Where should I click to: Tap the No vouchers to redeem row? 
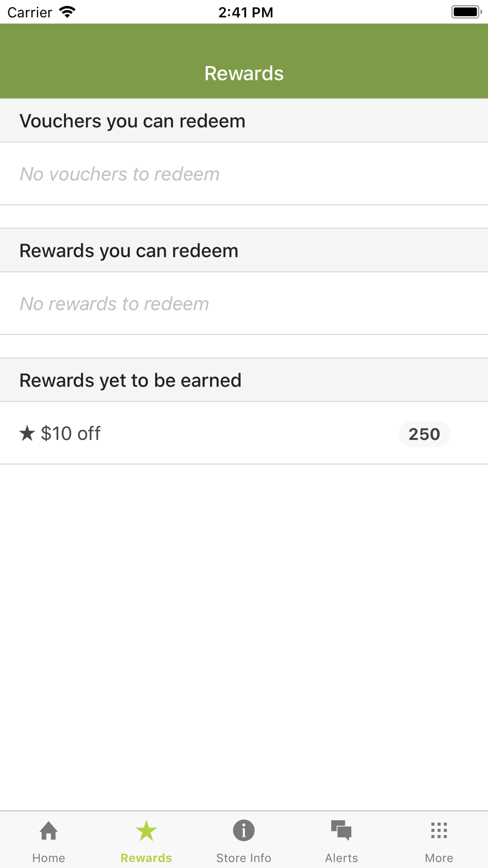tap(244, 174)
